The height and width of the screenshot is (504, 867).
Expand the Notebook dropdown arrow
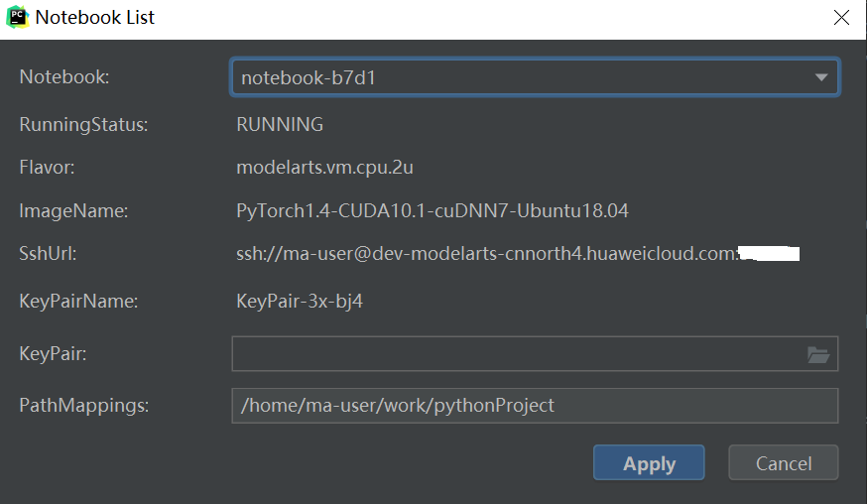point(821,77)
